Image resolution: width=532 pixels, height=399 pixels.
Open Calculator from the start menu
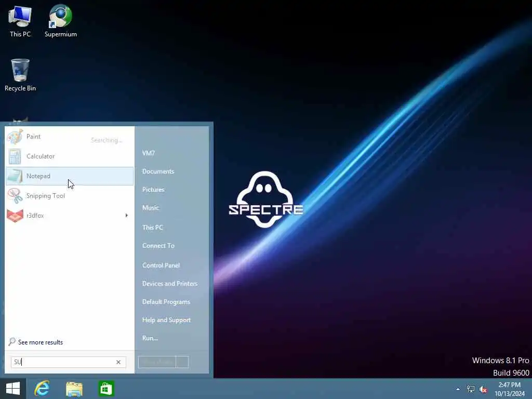click(x=70, y=156)
